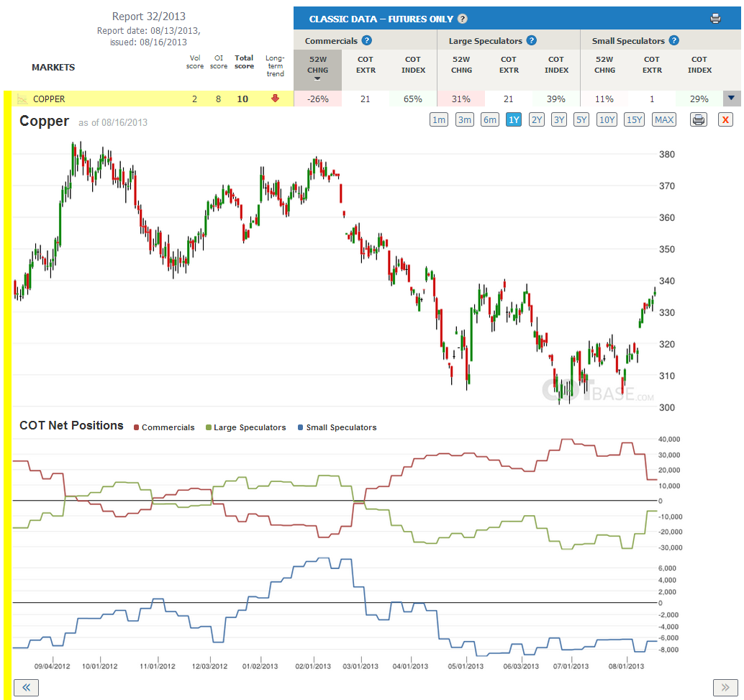Click the Large Speculators 31% cell
The width and height of the screenshot is (744, 700).
tap(461, 99)
